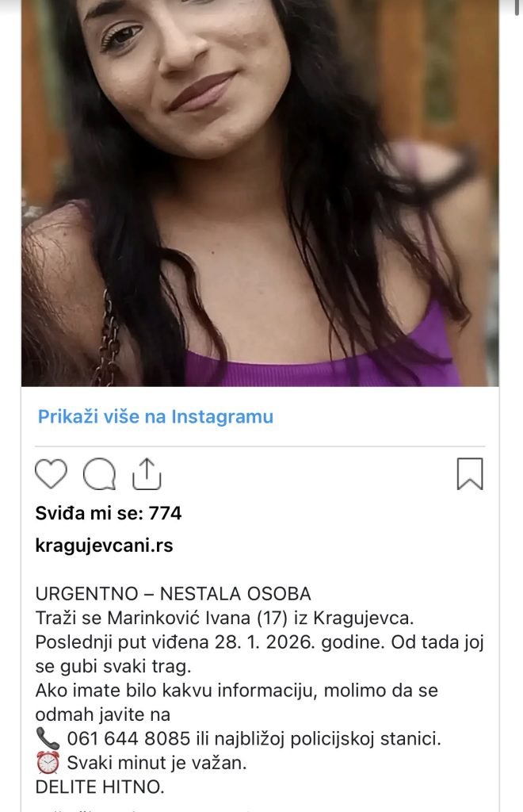
Task: Share the post using the upload arrow icon
Action: tap(147, 474)
